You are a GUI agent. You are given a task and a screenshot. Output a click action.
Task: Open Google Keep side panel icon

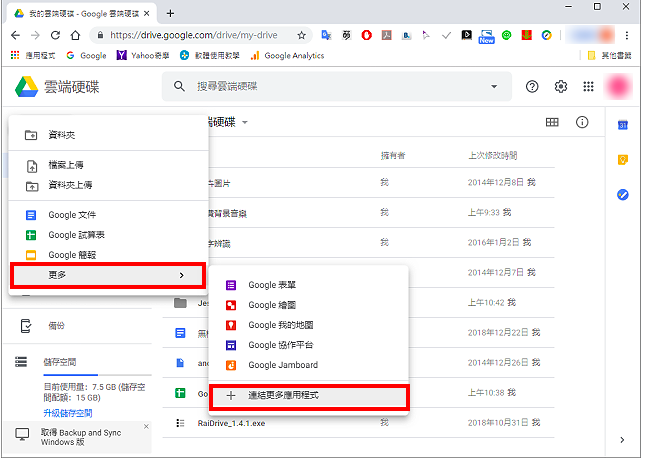[622, 160]
